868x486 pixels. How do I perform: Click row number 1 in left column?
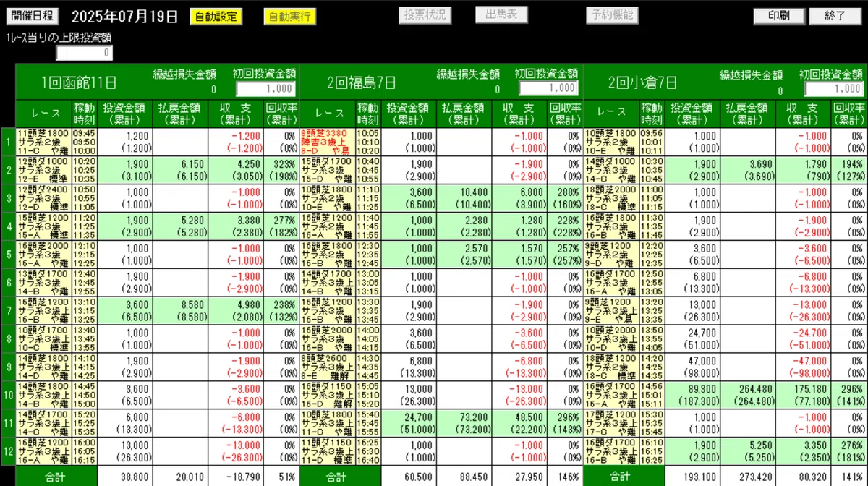pos(8,142)
